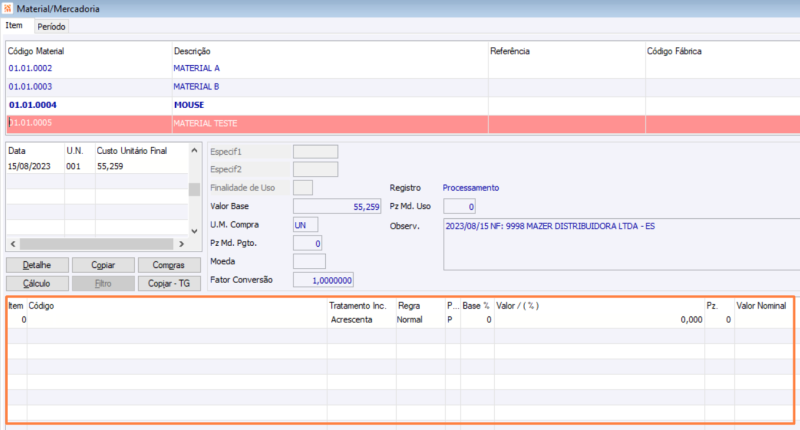Click scroll down arrow in cost list
800x430 pixels.
[x=194, y=231]
